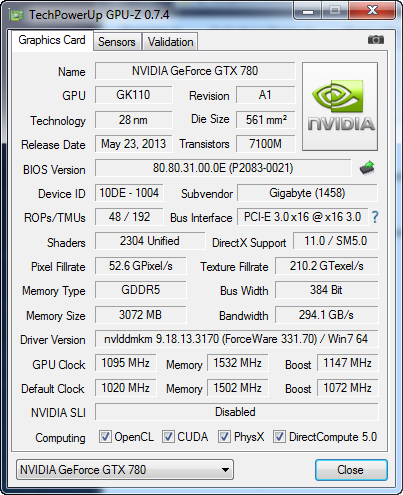
Task: Click the Driver Version field
Action: click(236, 339)
